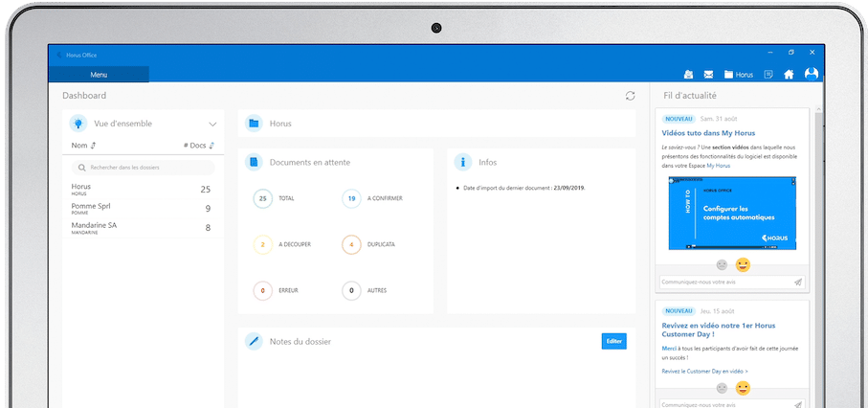Click the NOUVEAU badge dated Jeu. 15 août
Viewport: 868px width, 408px height.
(679, 311)
